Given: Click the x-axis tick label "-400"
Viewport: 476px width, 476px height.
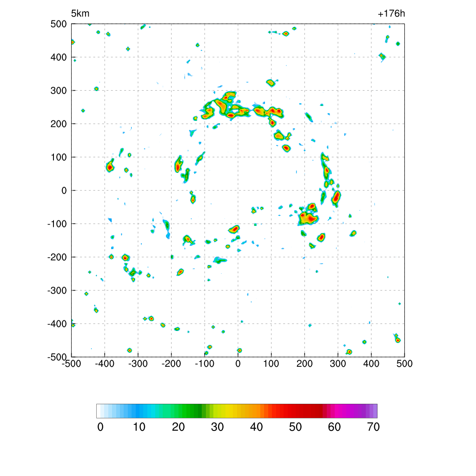Looking at the screenshot, I should click(x=105, y=364).
